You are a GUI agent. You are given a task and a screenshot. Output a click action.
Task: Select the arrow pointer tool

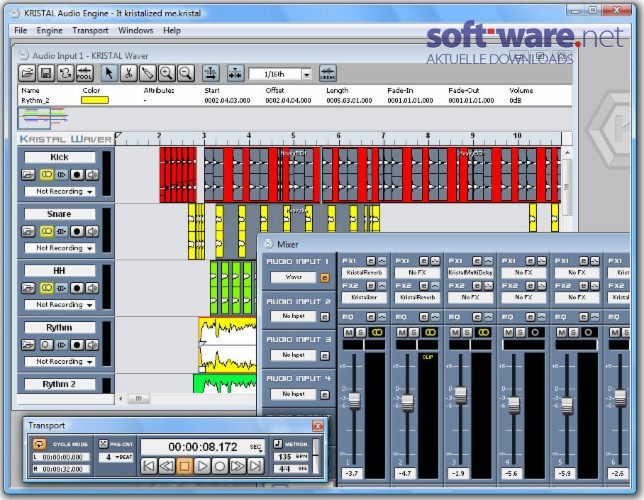coord(109,74)
